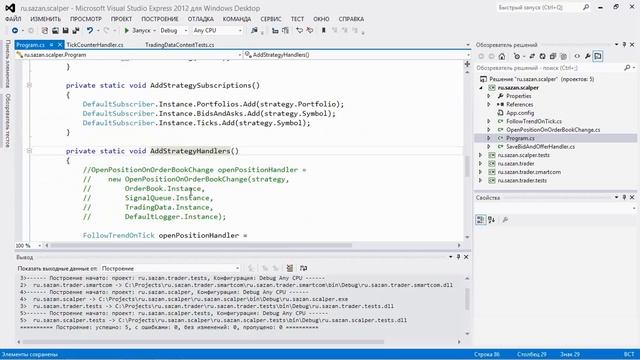The width and height of the screenshot is (640, 360).
Task: Click the Open File toolbar icon
Action: click(55, 31)
